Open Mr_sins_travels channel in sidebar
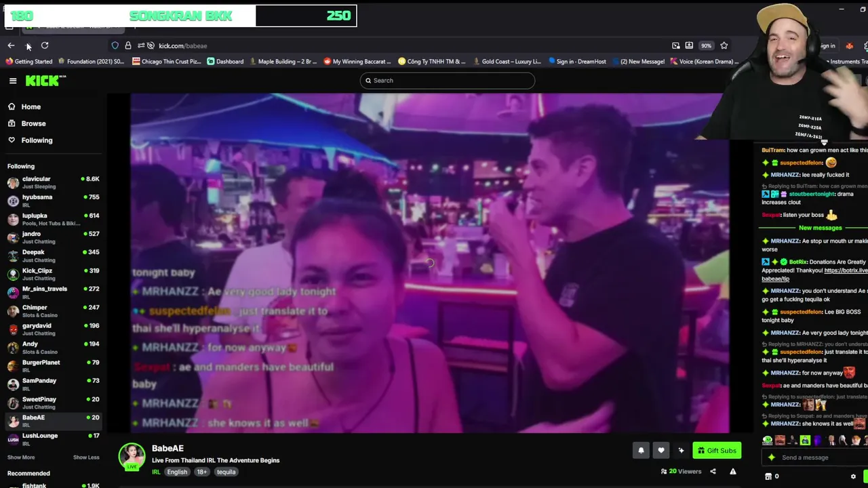The image size is (868, 488). tap(53, 292)
